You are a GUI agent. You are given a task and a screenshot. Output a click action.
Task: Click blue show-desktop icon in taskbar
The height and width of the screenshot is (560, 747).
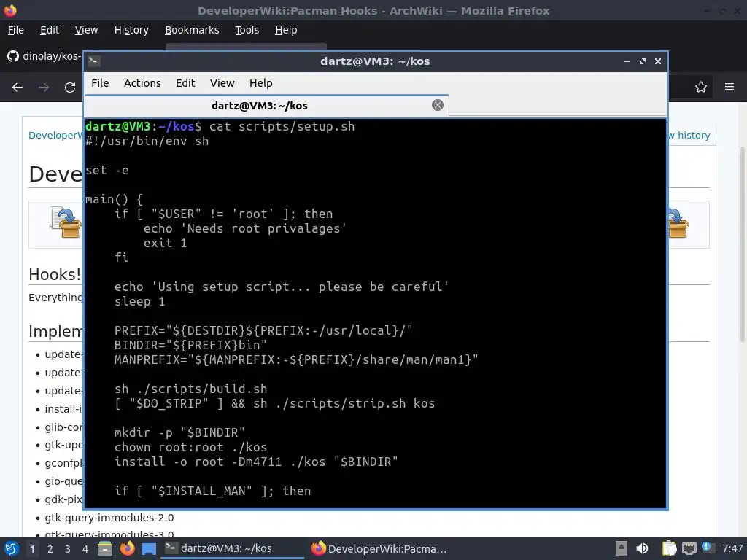tap(149, 549)
